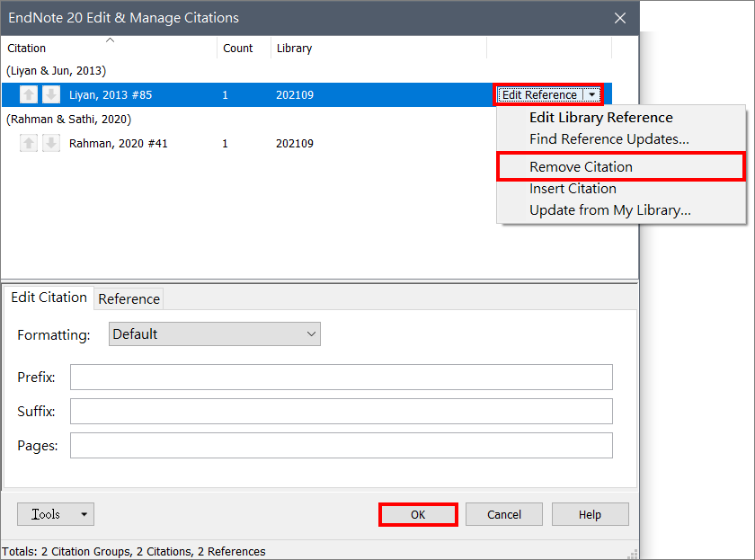755x560 pixels.
Task: Open the Reference tab
Action: [129, 299]
